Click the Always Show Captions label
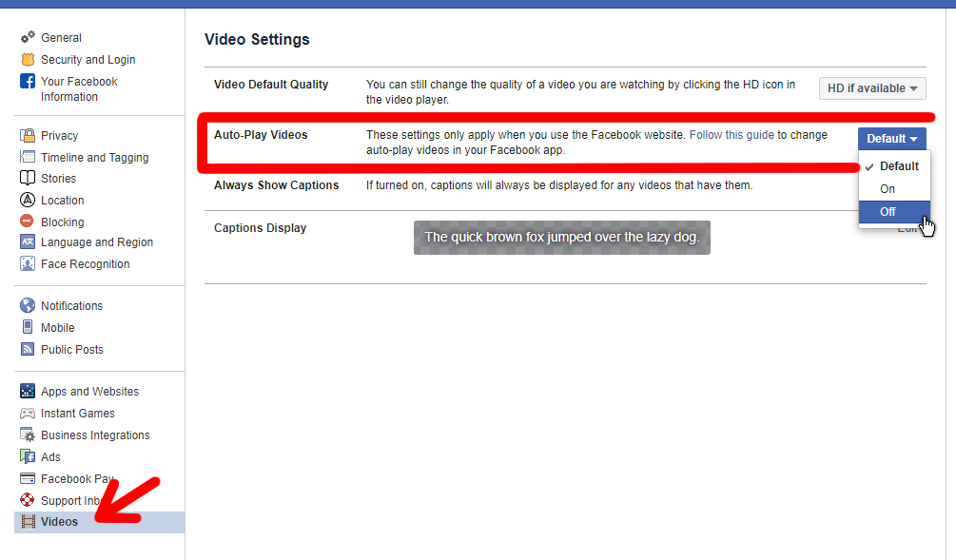The image size is (956, 560). (x=276, y=185)
